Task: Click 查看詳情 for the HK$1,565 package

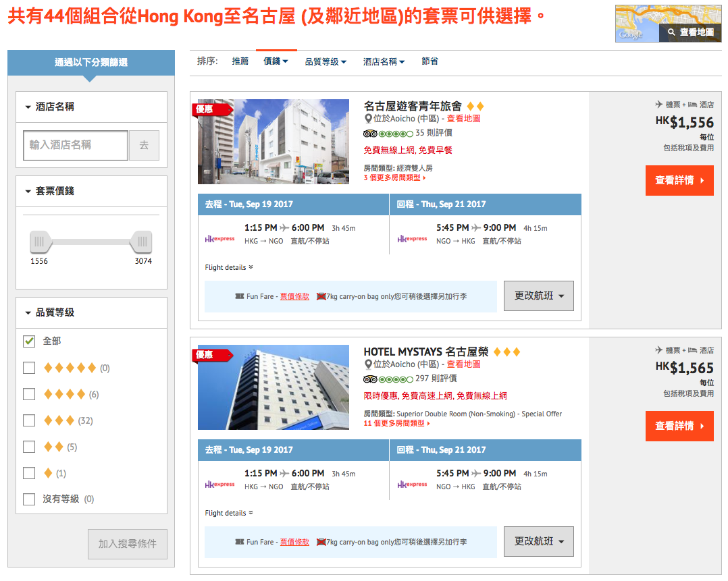Action: pos(679,426)
